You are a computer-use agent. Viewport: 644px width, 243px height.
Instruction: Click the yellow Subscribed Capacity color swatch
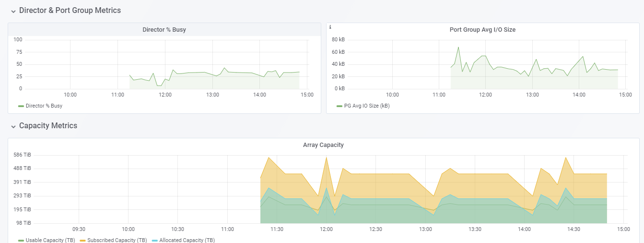coord(82,240)
